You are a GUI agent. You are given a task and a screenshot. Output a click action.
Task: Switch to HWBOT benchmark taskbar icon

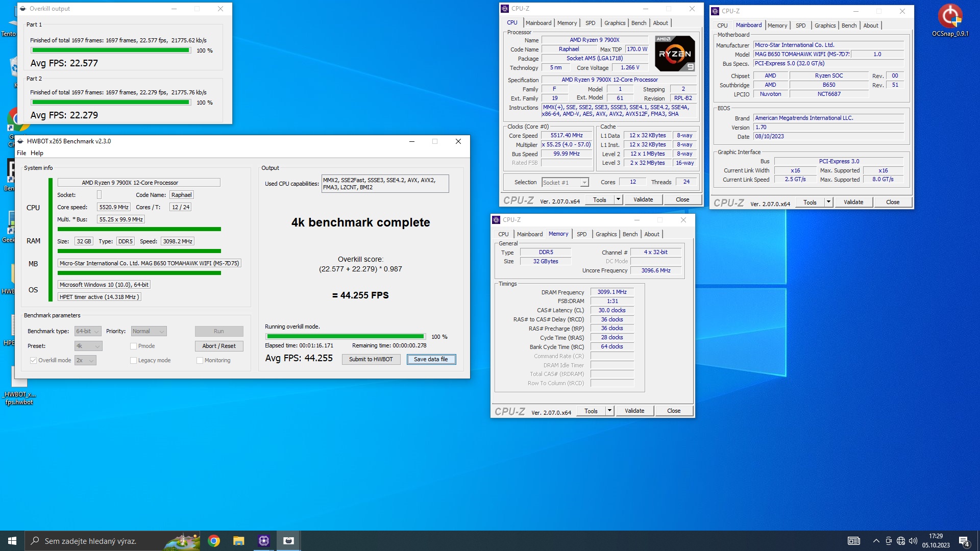click(x=288, y=541)
